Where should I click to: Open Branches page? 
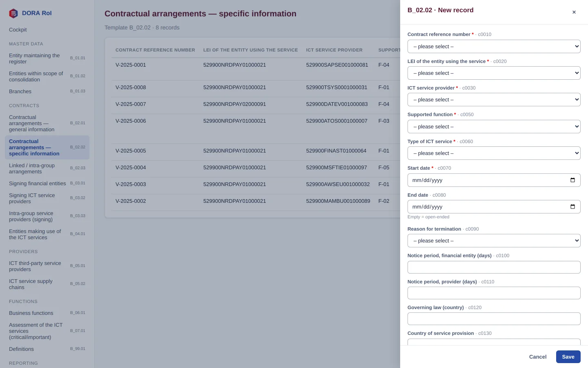(x=47, y=92)
